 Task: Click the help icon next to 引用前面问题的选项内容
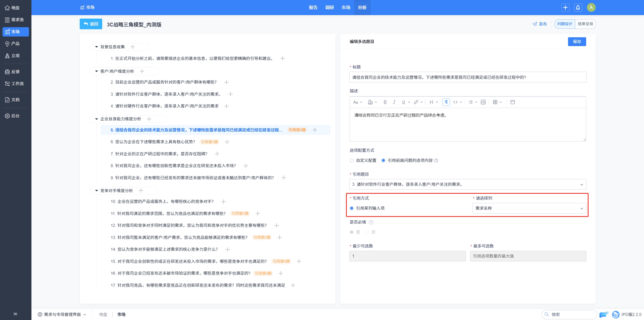(436, 161)
